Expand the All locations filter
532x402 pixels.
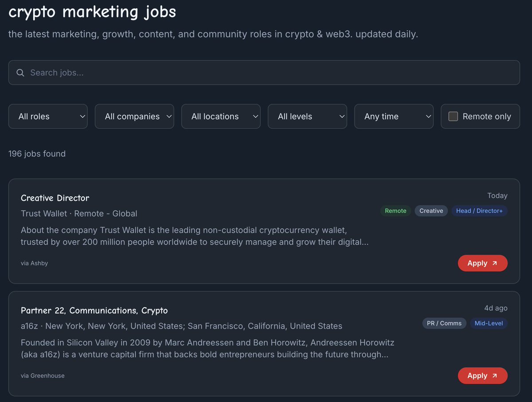click(221, 117)
